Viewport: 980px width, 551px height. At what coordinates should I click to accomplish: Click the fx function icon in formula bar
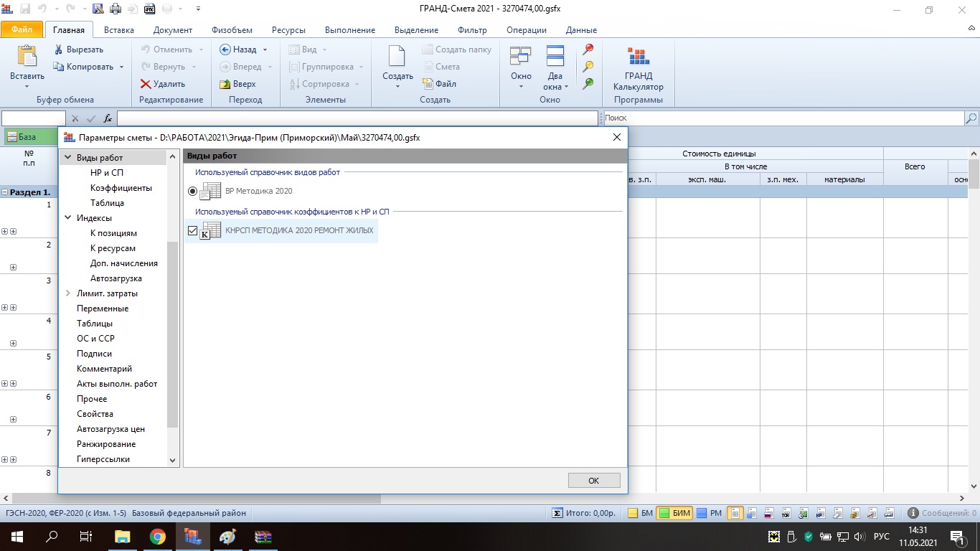[x=108, y=118]
